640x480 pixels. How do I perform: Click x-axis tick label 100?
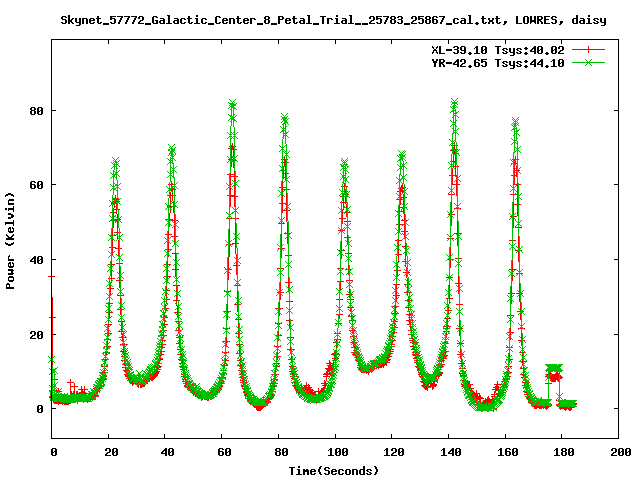pyautogui.click(x=338, y=452)
